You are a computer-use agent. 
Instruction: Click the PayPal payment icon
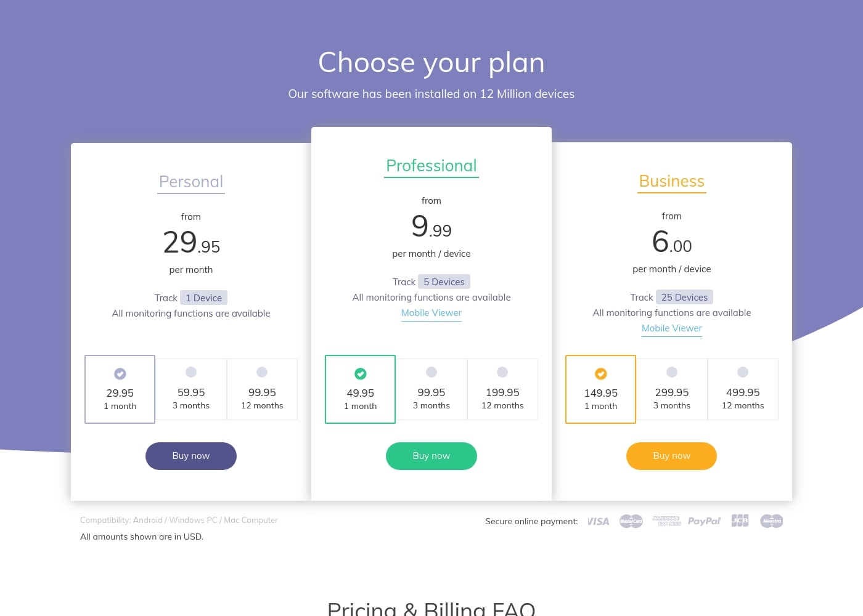tap(704, 521)
